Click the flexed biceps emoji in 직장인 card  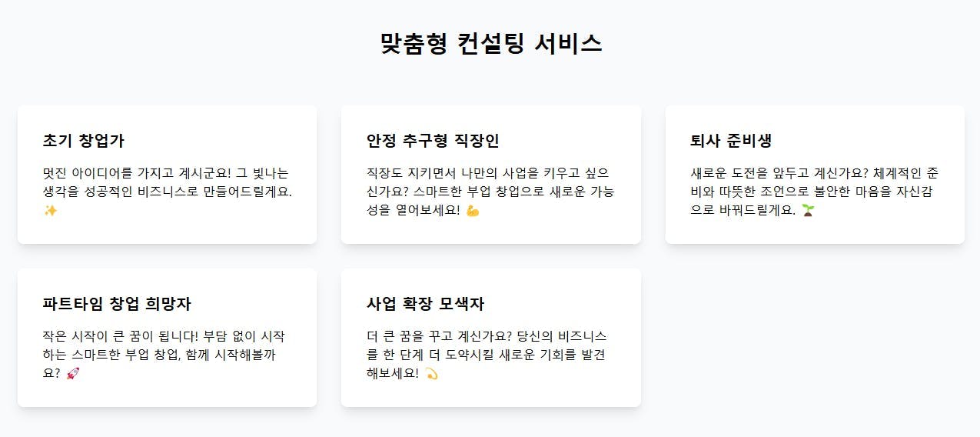tap(473, 210)
